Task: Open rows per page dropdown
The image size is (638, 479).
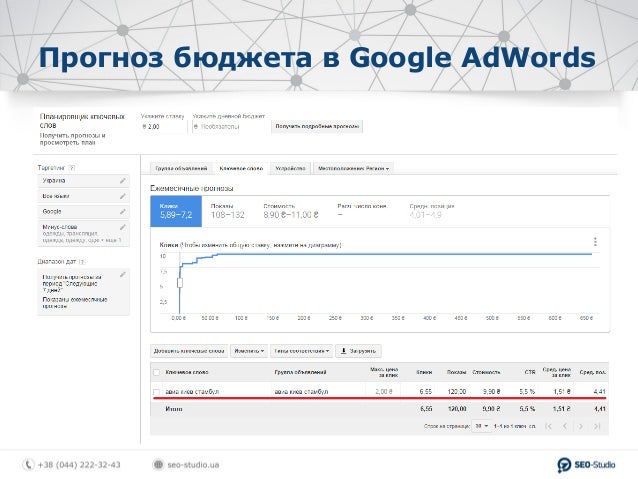Action: (x=482, y=426)
